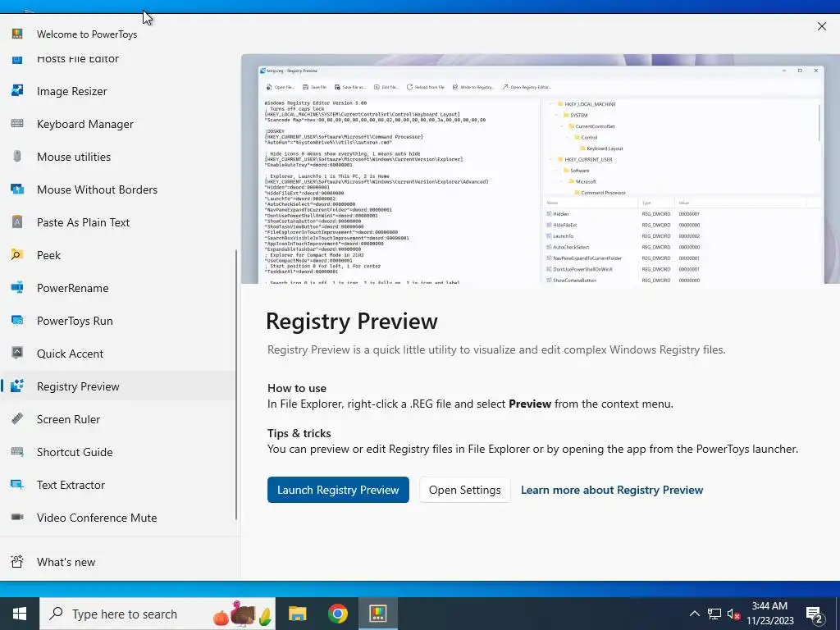Open Google Chrome from taskbar
Screen dimensions: 840x630
point(337,614)
